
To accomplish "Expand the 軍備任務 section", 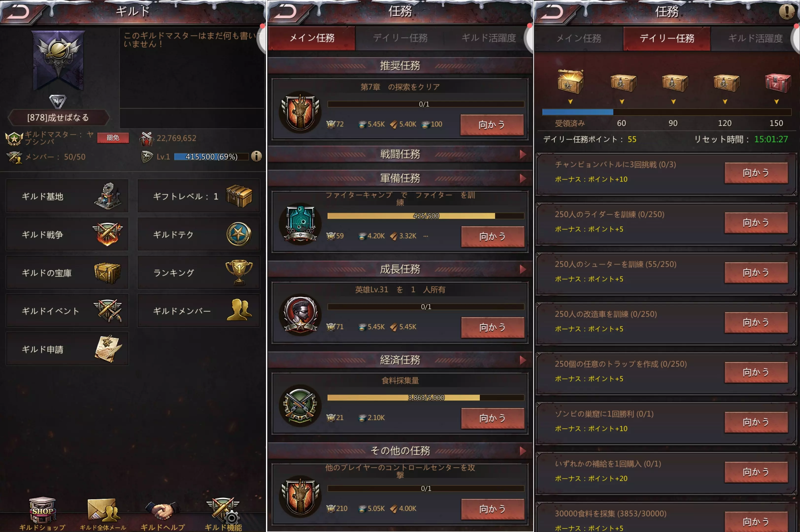I will pos(523,178).
